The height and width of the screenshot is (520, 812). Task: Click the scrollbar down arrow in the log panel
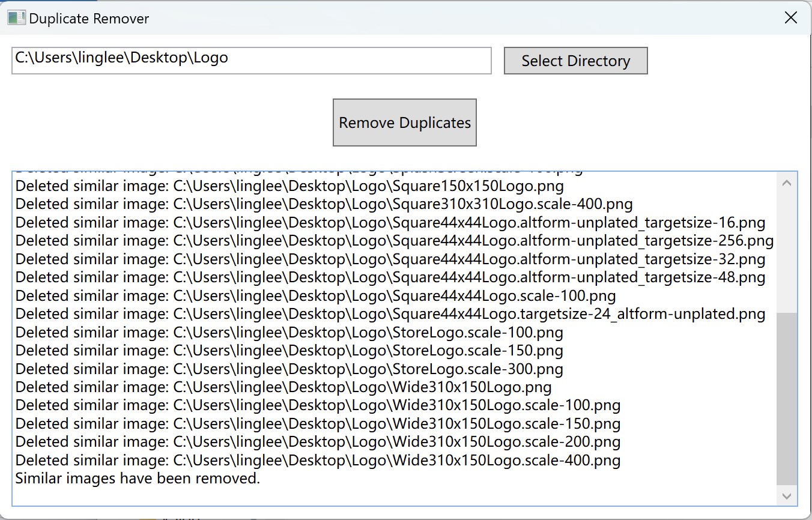click(787, 496)
